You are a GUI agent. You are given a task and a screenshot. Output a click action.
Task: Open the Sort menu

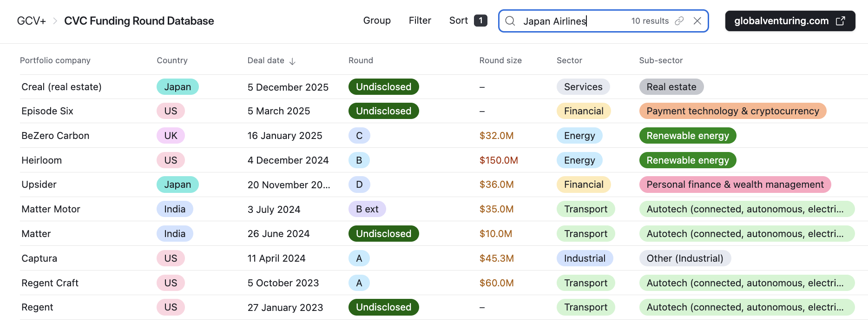[458, 20]
